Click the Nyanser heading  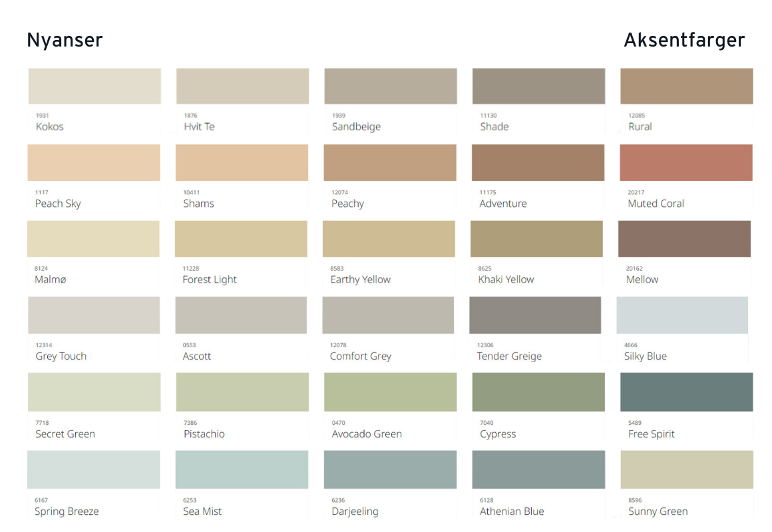65,40
